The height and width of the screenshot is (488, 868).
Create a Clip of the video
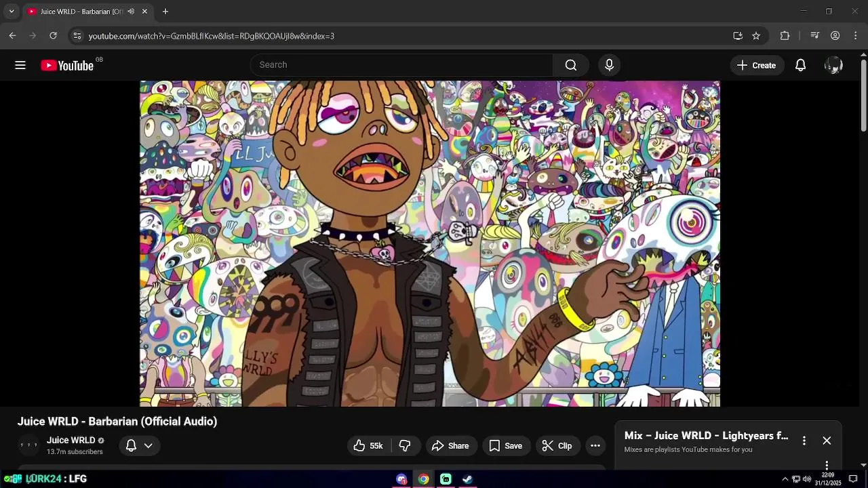click(x=557, y=445)
